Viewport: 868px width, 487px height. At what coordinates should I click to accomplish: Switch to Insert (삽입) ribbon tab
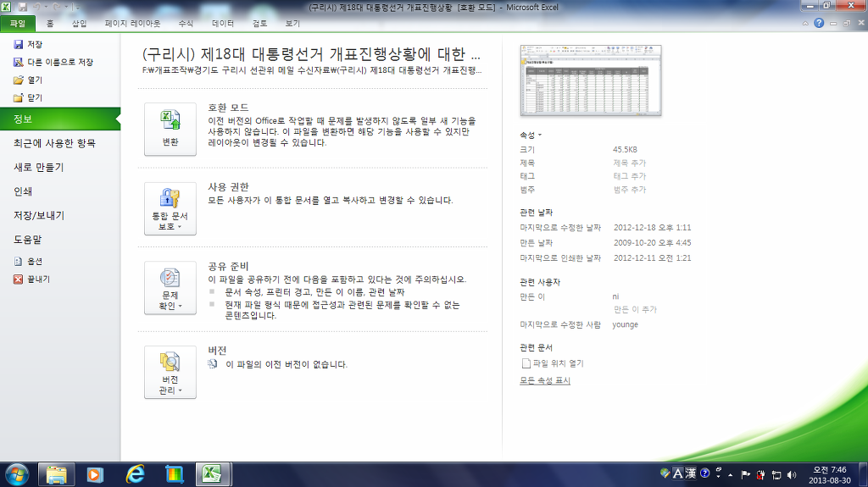tap(79, 23)
